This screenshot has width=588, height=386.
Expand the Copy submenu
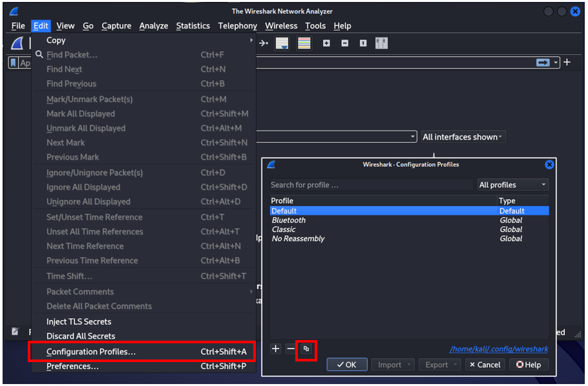click(x=144, y=40)
